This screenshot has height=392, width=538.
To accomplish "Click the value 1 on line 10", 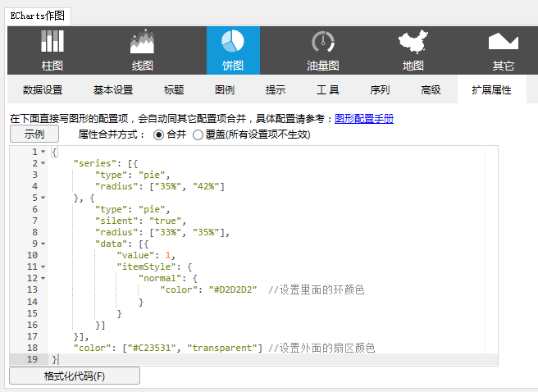I will (168, 255).
